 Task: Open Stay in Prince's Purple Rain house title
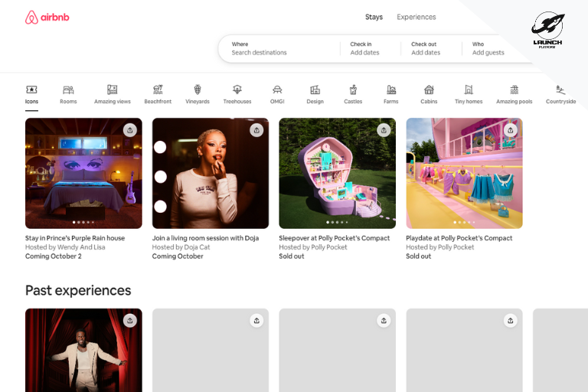tap(75, 238)
